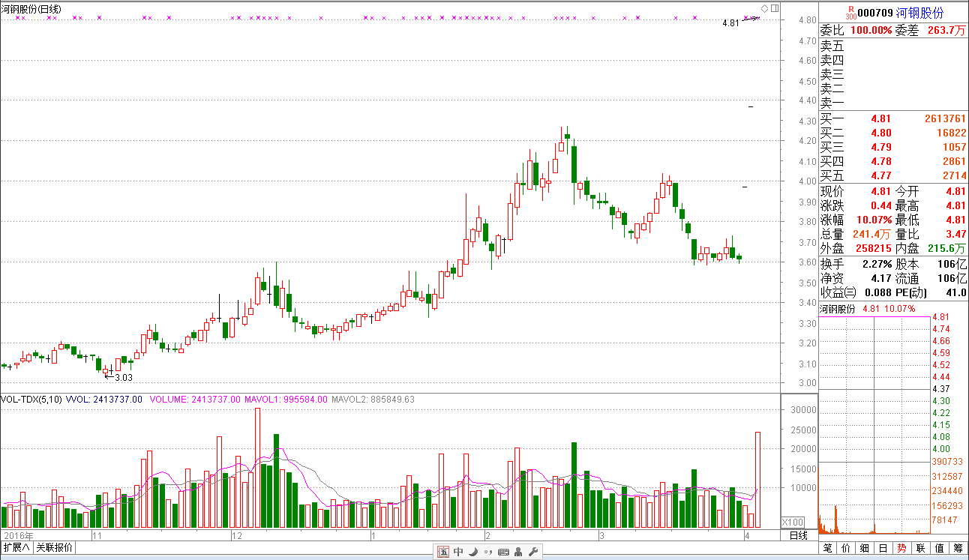Viewport: 969px width, 560px height.
Task: Click the 涨跌 0.44 value
Action: [x=880, y=206]
